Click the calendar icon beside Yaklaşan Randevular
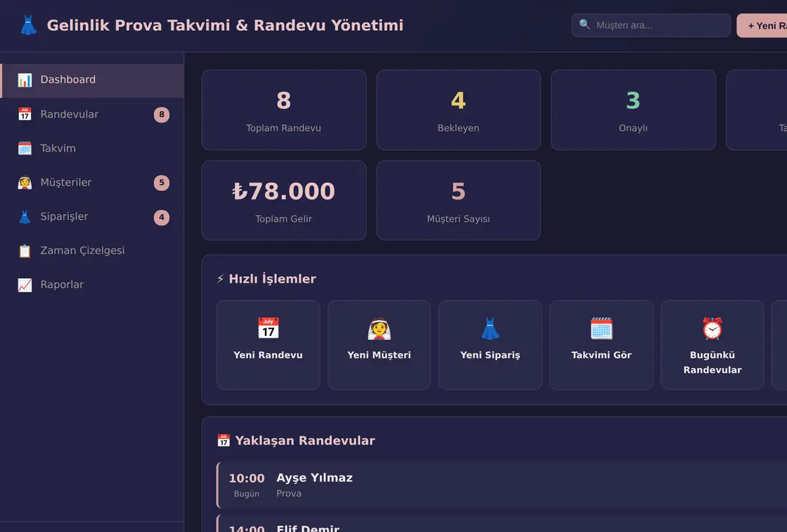The width and height of the screenshot is (787, 532). 223,441
